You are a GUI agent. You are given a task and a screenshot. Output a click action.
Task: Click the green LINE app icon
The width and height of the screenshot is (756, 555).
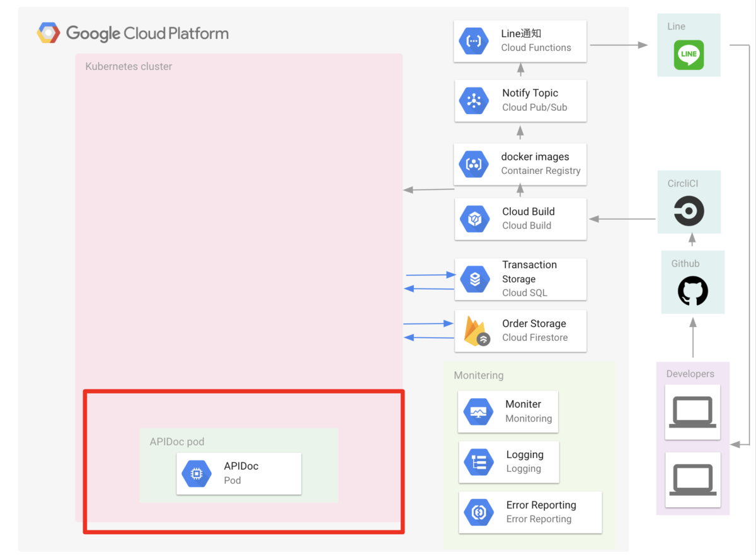(x=689, y=55)
